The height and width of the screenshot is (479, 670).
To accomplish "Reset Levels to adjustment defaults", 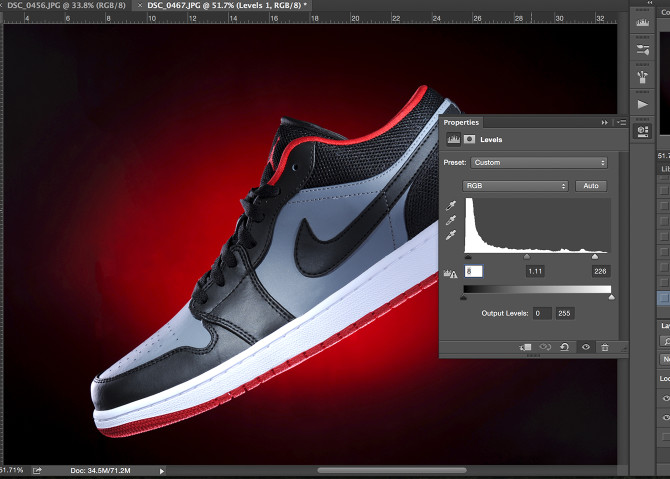I will tap(564, 347).
